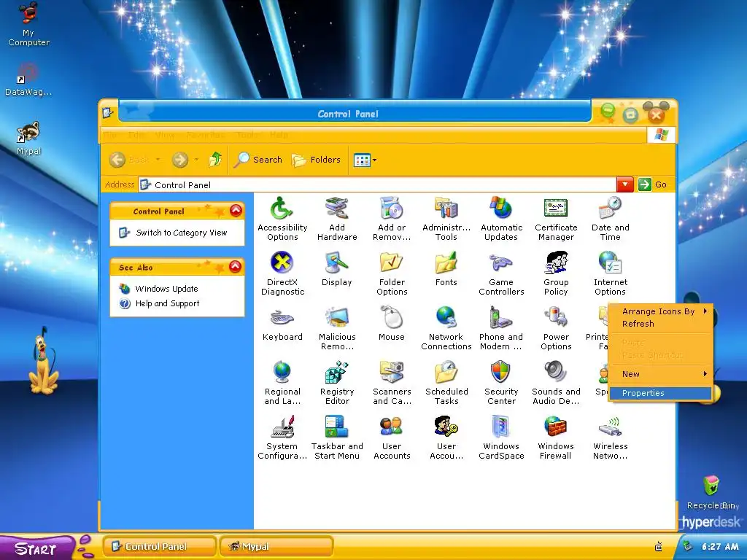Click the Up folder toolbar button

tap(215, 160)
